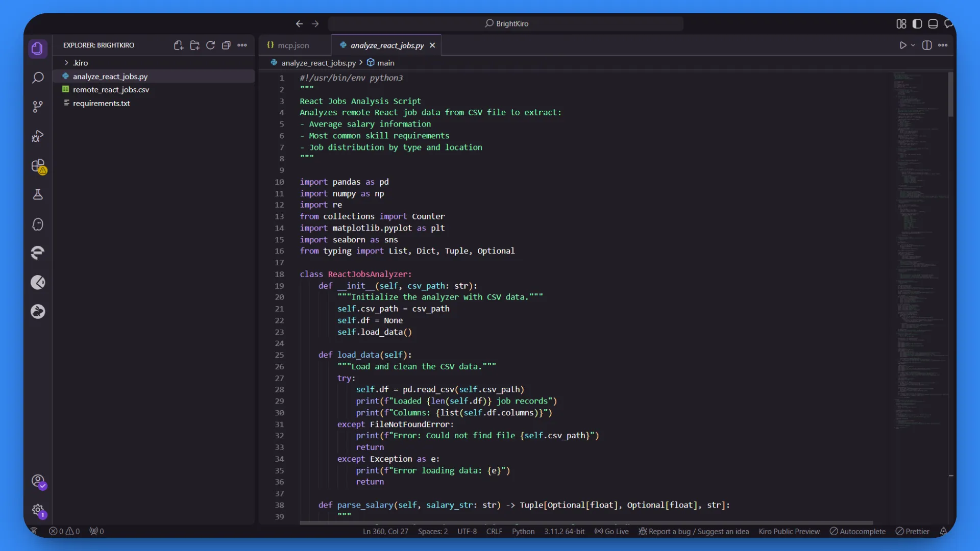Toggle Autocomplete in the status bar
The height and width of the screenshot is (551, 980).
point(857,531)
